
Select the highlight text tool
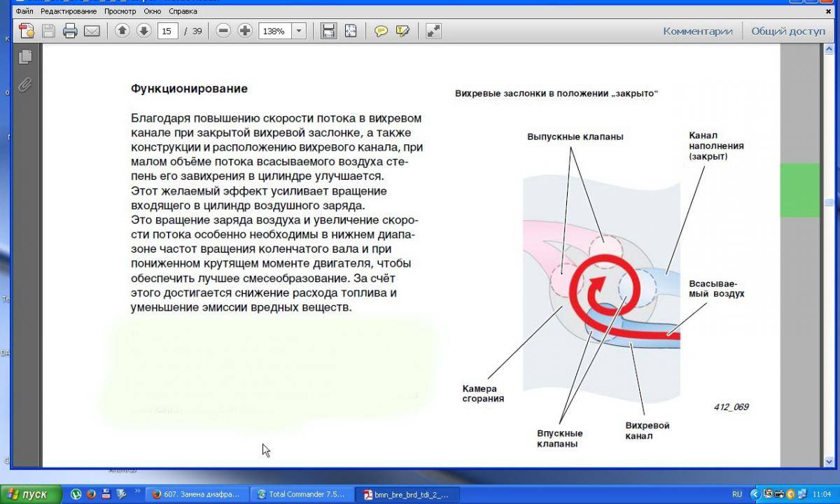click(x=402, y=31)
